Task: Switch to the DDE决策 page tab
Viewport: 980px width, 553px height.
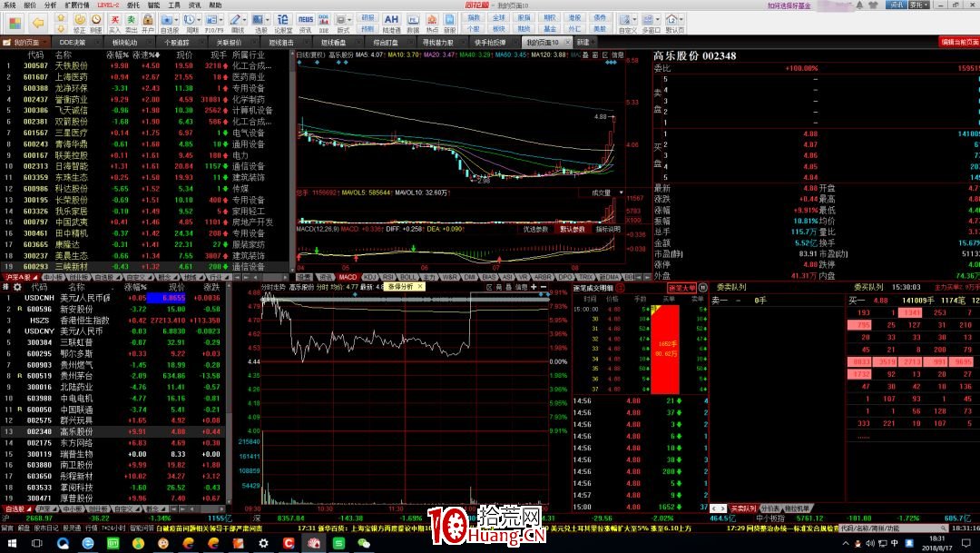Action: 73,42
